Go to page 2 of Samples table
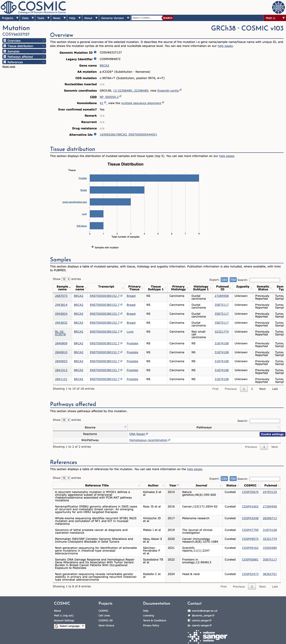 [x=252, y=389]
